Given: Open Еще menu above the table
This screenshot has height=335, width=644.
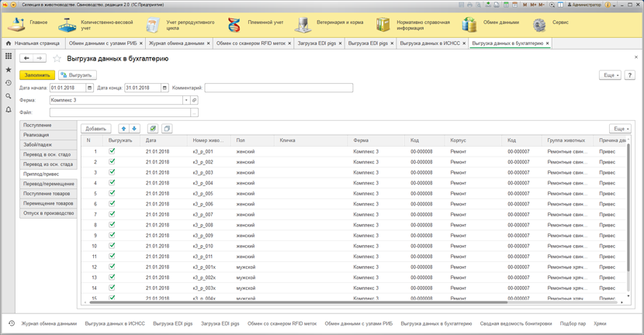Looking at the screenshot, I should [620, 129].
